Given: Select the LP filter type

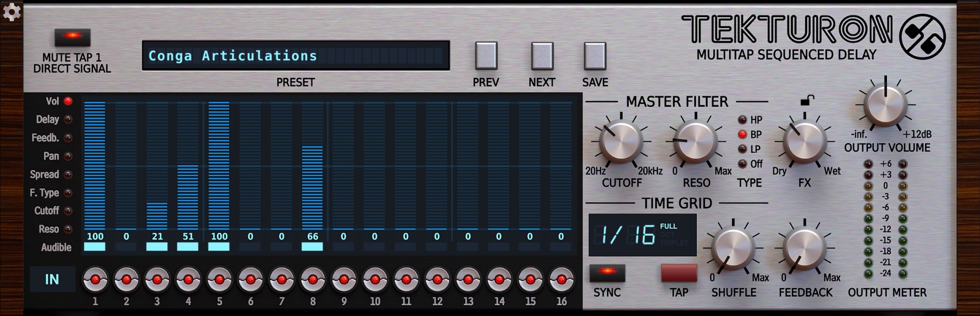Looking at the screenshot, I should [743, 149].
